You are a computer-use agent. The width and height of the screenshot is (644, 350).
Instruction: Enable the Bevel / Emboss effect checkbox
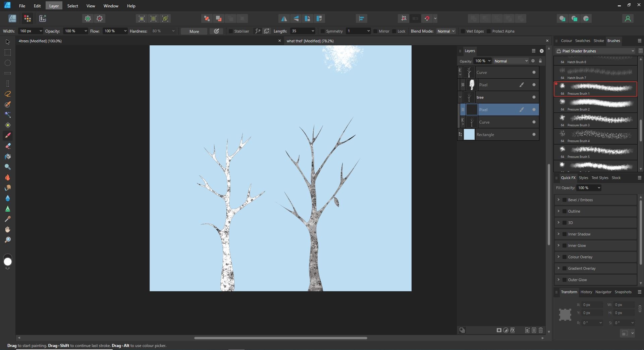pos(565,200)
